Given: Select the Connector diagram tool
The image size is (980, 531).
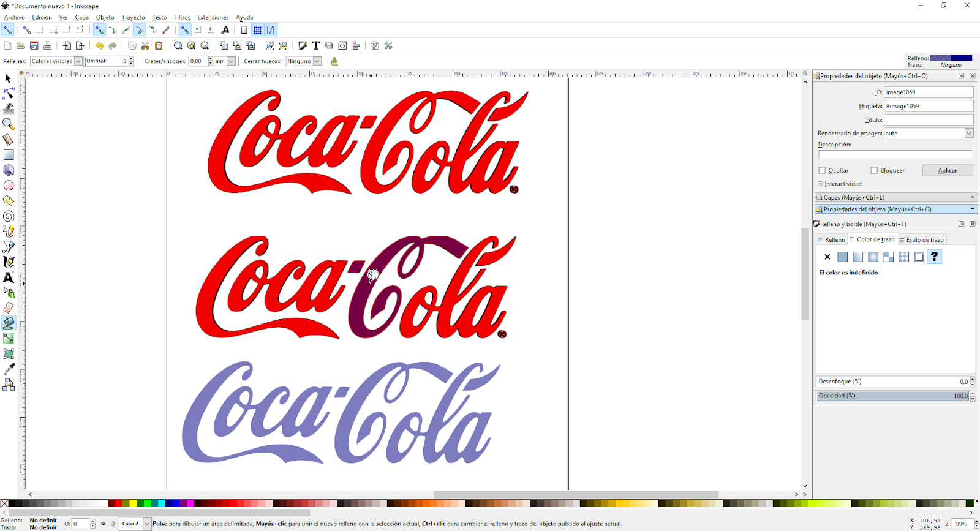Looking at the screenshot, I should 9,385.
